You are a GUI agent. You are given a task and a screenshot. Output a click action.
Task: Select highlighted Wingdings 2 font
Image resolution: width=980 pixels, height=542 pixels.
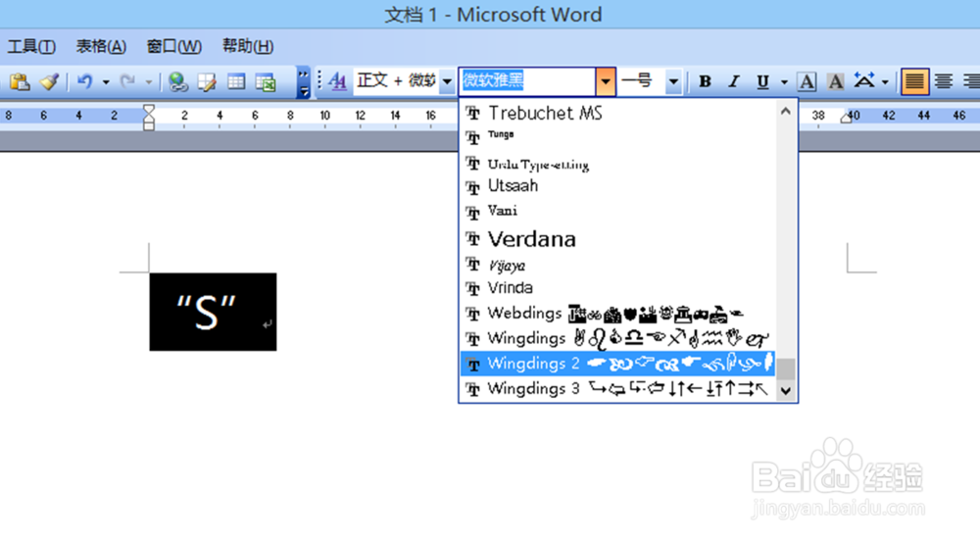[617, 364]
